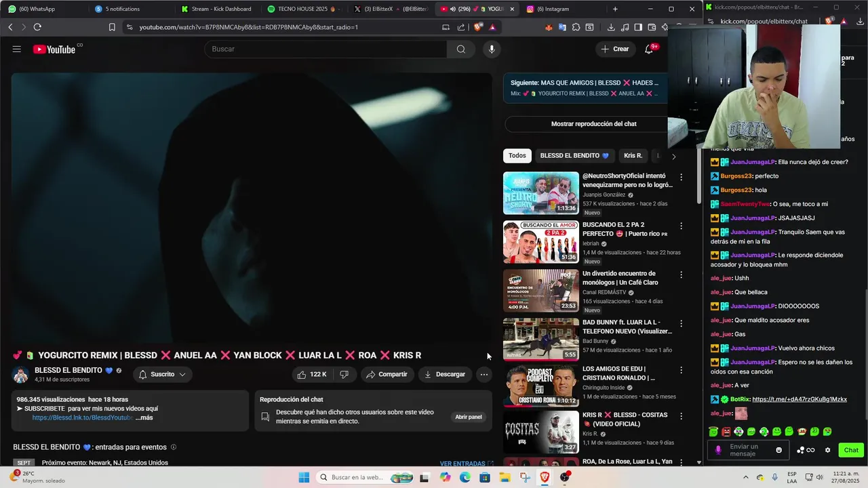
Task: Activate YouTube voice search microphone
Action: pyautogui.click(x=492, y=49)
